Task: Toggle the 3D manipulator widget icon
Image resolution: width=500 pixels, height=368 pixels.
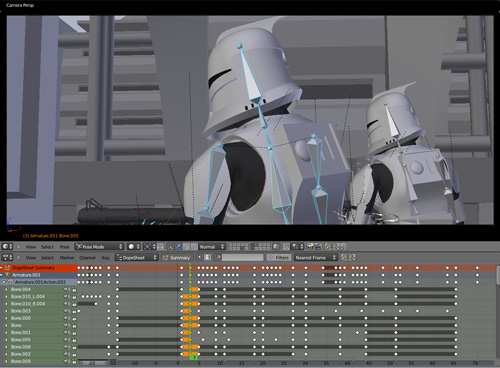Action: (x=170, y=247)
